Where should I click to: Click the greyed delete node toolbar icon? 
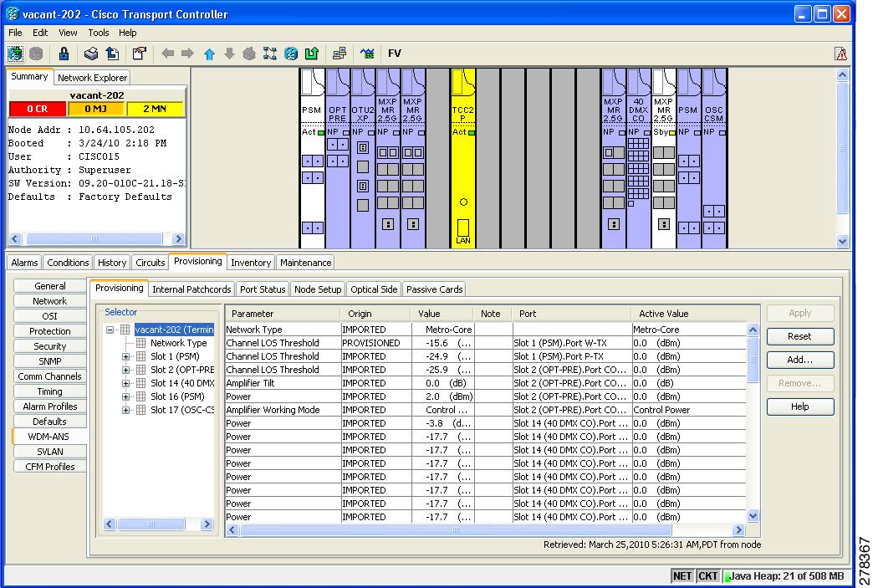[37, 54]
